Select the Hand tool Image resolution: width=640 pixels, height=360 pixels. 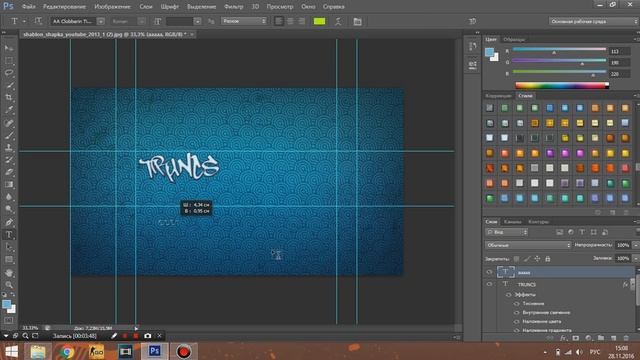pos(9,272)
